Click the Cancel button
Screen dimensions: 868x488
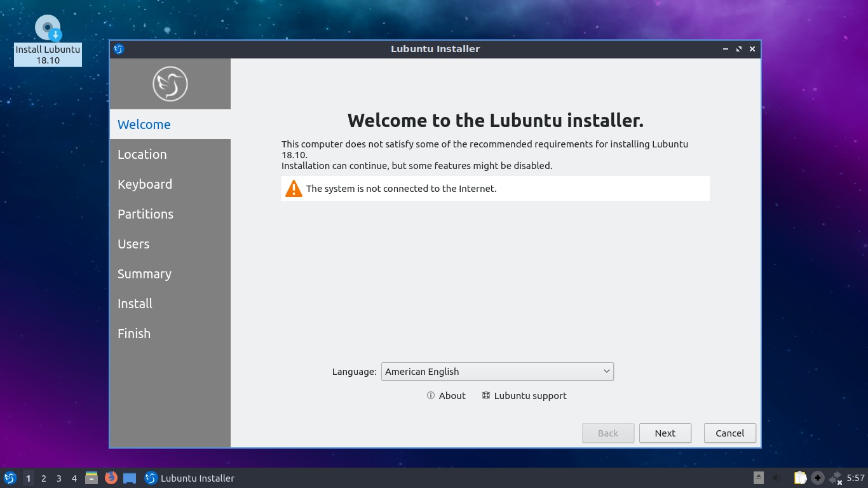tap(729, 433)
